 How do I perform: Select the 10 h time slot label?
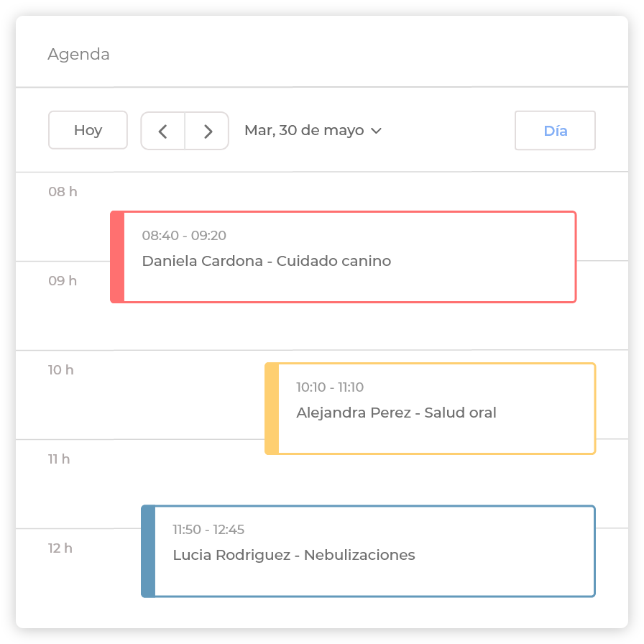[x=61, y=370]
